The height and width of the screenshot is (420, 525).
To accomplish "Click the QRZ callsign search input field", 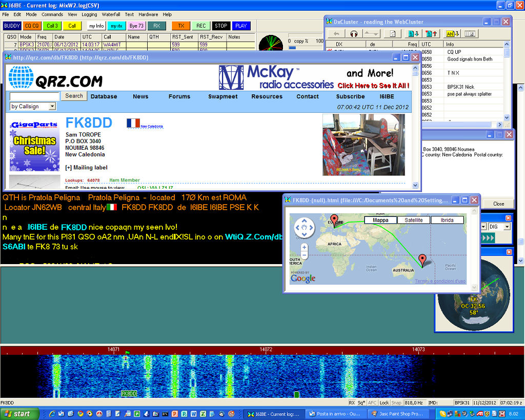I will (34, 96).
